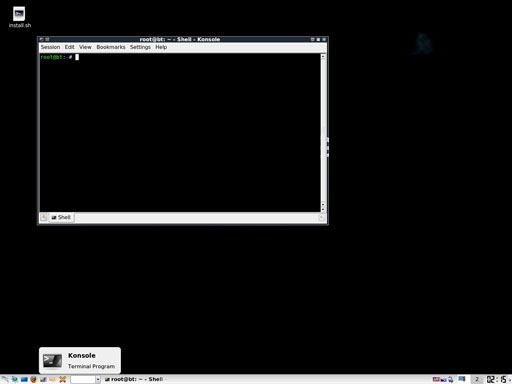Click the root@bt Shell taskbar button

coord(134,379)
